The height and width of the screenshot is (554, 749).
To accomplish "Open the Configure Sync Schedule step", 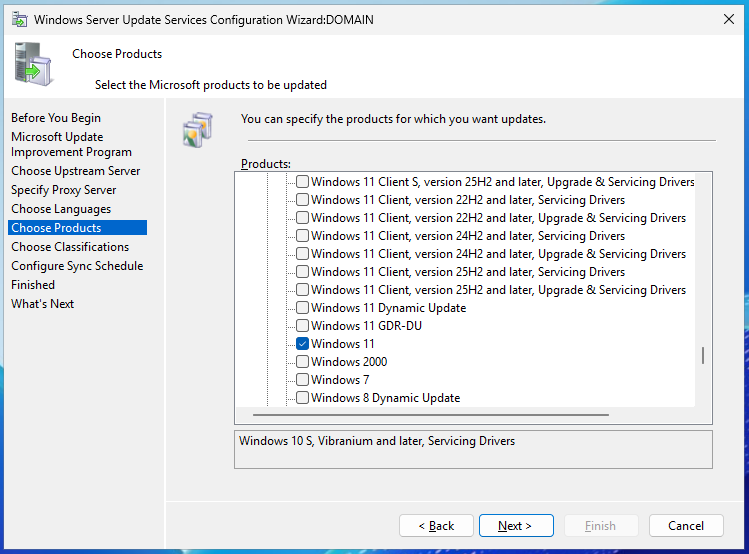I will [77, 266].
